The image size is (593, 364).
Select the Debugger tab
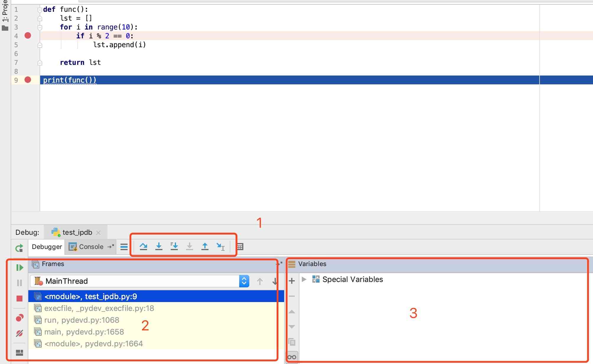click(47, 247)
